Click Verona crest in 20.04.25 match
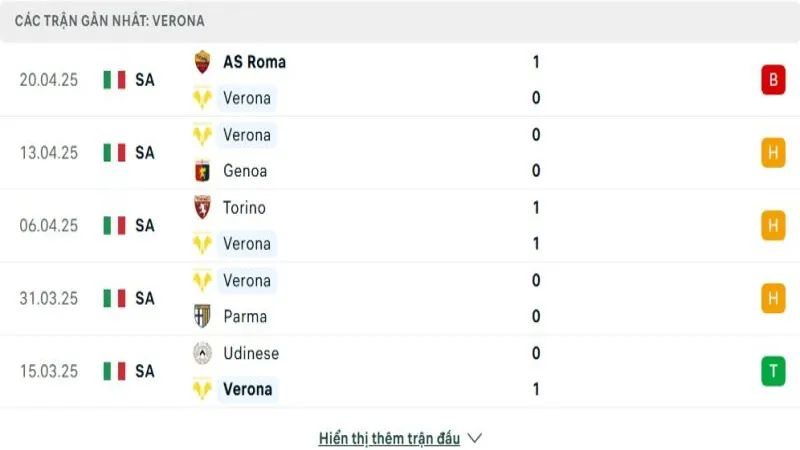Image resolution: width=800 pixels, height=450 pixels. point(202,98)
